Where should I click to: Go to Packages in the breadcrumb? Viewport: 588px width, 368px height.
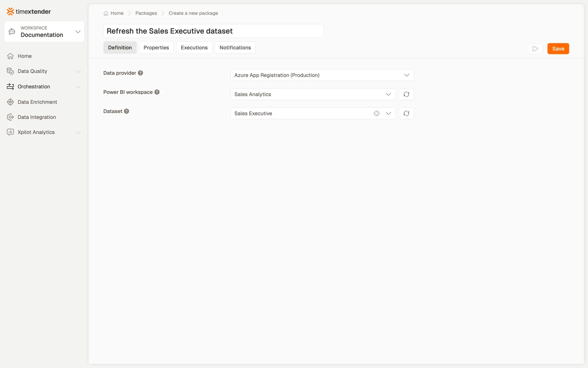[146, 13]
